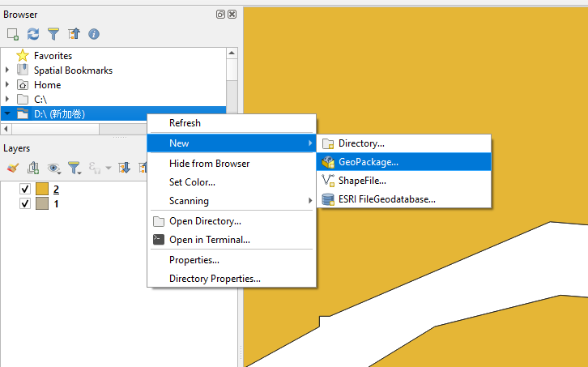Select New in the context menu
This screenshot has width=588, height=367.
pyautogui.click(x=232, y=143)
